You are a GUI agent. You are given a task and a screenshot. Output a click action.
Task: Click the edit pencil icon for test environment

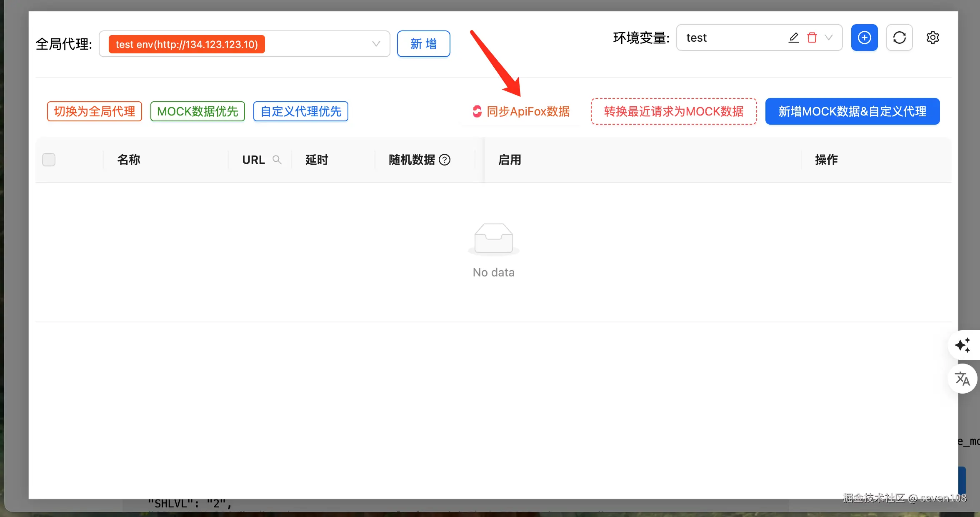[794, 38]
